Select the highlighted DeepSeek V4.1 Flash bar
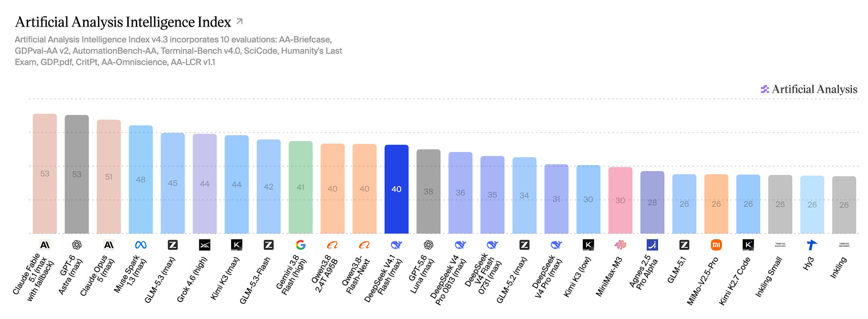 [x=396, y=189]
